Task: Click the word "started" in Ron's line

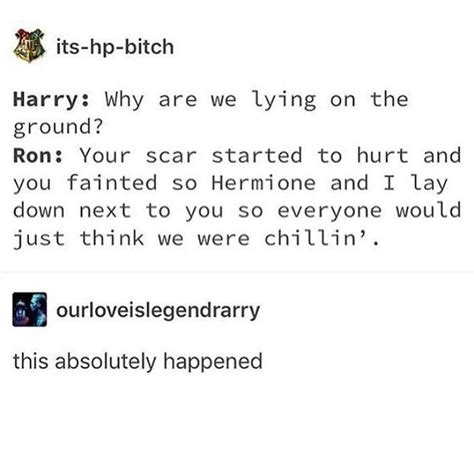Action: [x=257, y=156]
